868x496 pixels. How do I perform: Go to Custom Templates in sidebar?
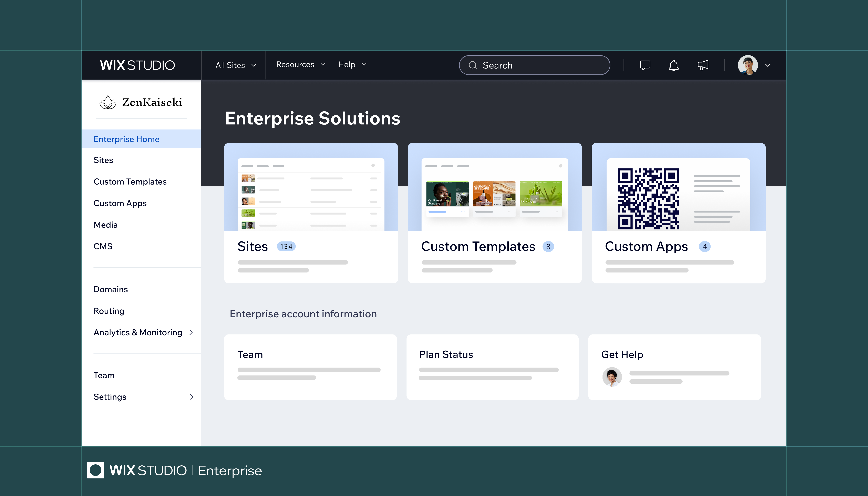pos(130,182)
